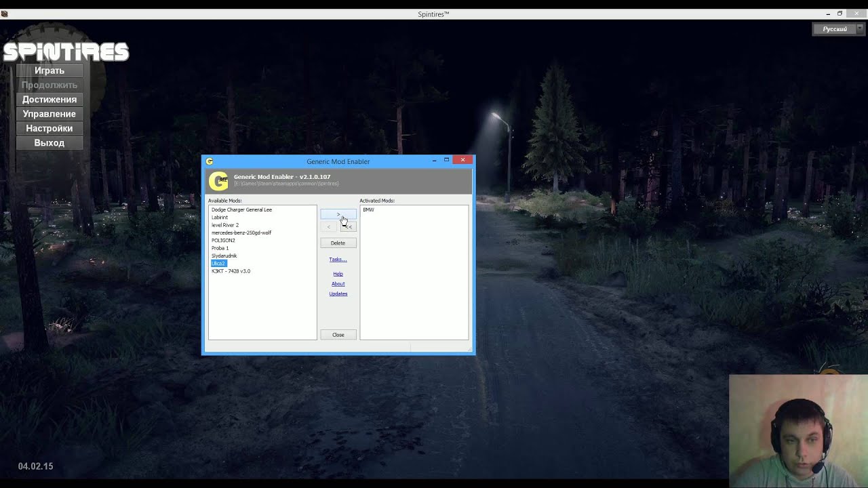Click the dialog's bottom-right resize grip
868x488 pixels.
[471, 350]
